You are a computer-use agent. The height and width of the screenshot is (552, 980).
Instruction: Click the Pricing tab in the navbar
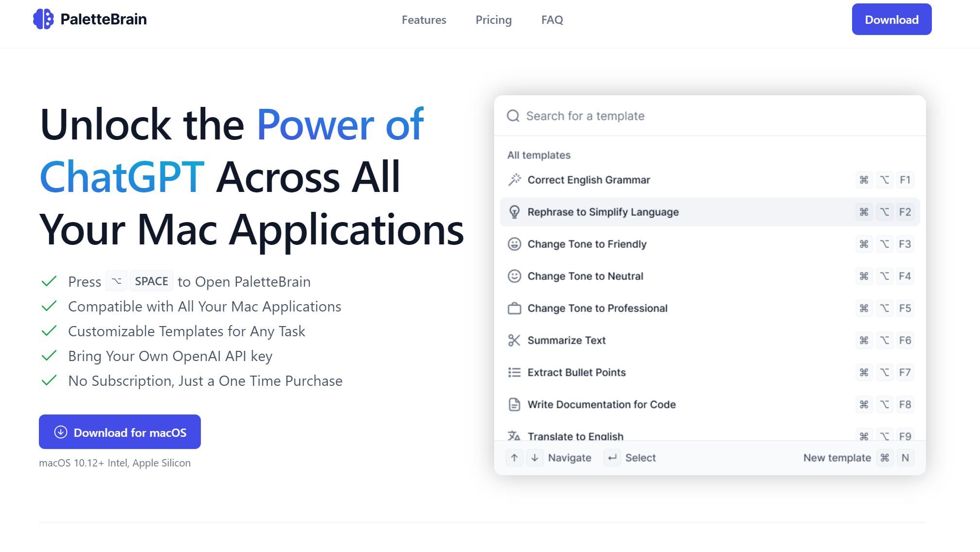[493, 19]
